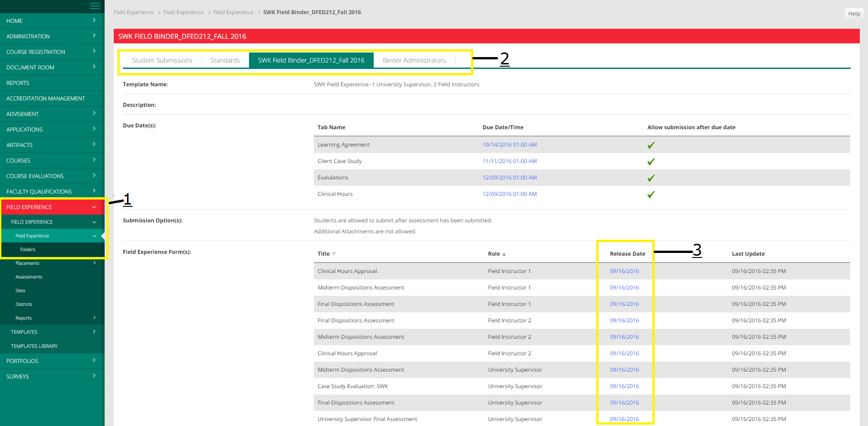The image size is (868, 426).
Task: Select Case Study Evaluation: SWK title text
Action: pyautogui.click(x=353, y=386)
